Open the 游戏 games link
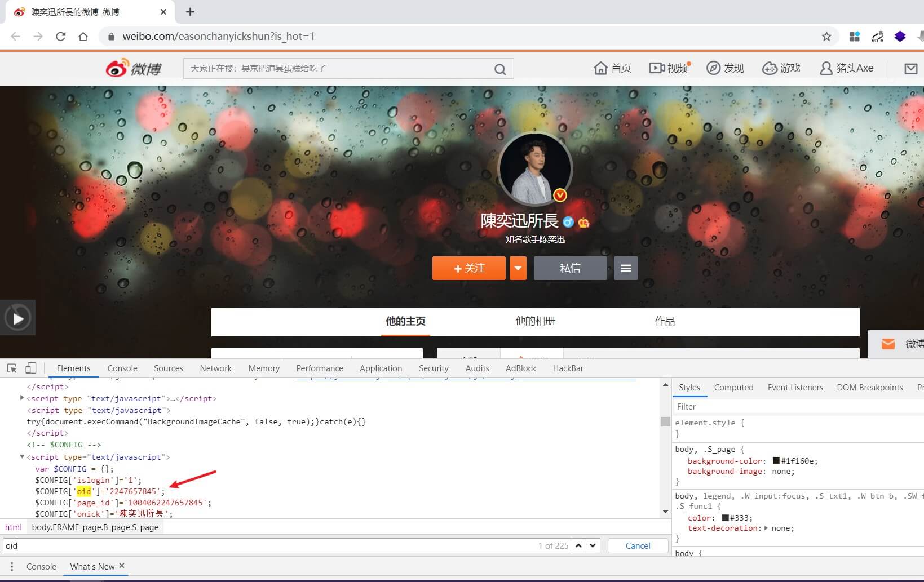Viewport: 924px width, 582px height. click(781, 68)
